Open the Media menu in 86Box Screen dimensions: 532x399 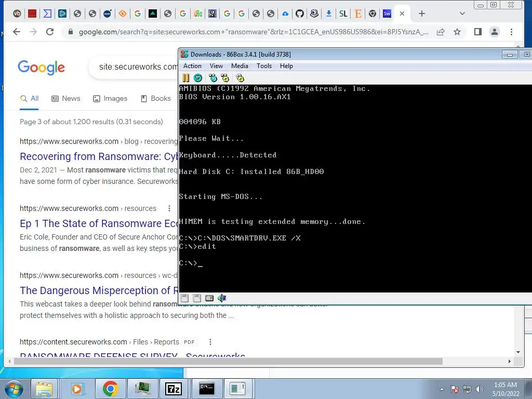pos(240,66)
